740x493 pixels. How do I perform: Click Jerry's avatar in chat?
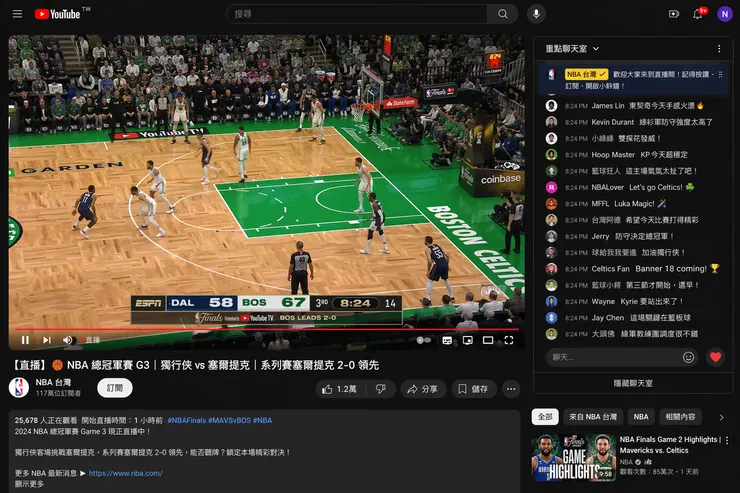pos(551,236)
